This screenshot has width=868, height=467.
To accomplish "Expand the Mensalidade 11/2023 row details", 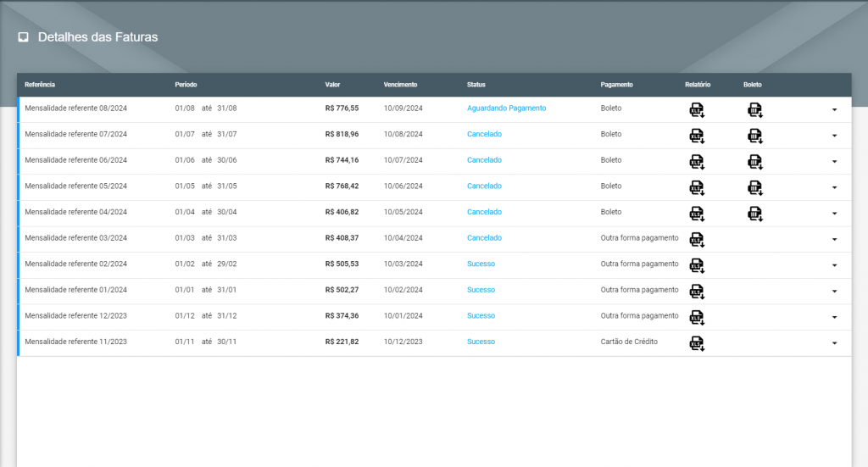I will click(834, 343).
